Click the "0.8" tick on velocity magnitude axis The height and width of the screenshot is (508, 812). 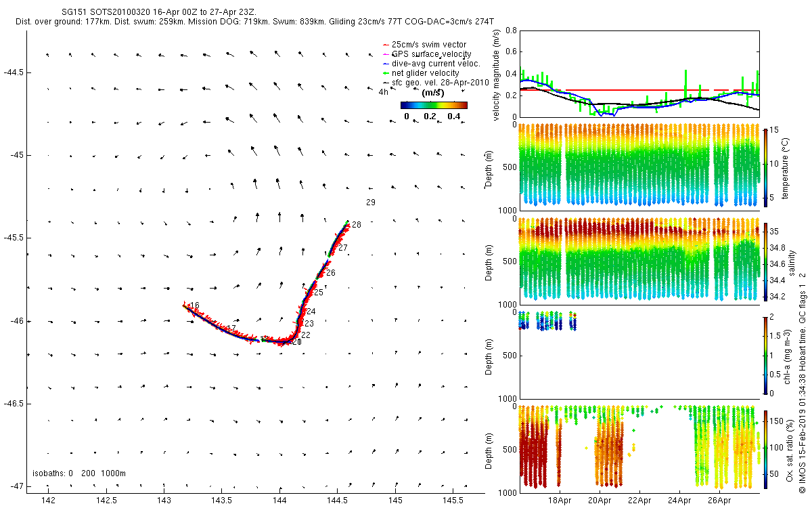(511, 30)
